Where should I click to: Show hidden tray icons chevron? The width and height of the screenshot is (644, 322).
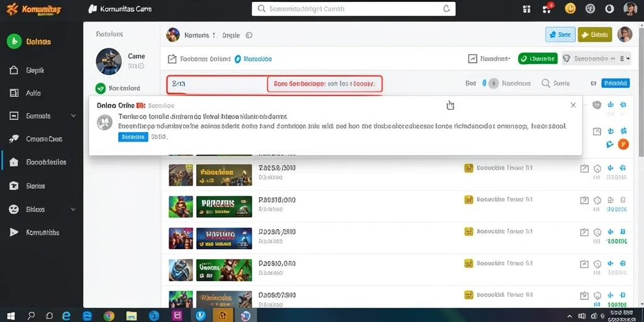click(569, 316)
